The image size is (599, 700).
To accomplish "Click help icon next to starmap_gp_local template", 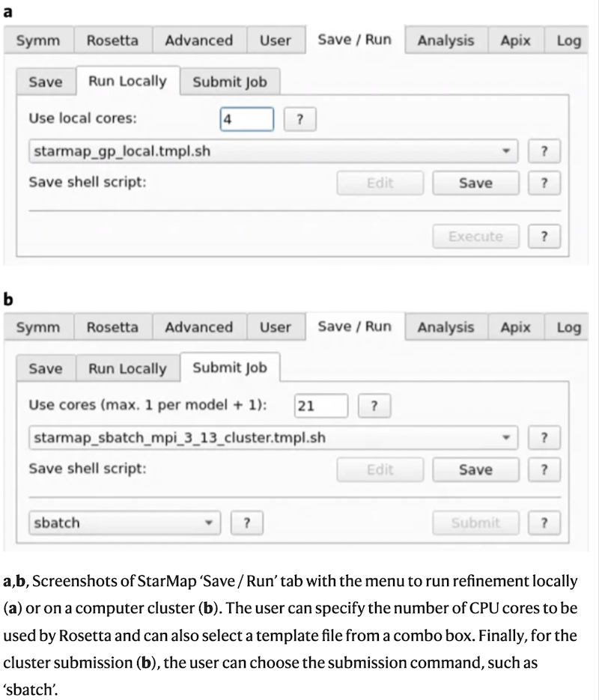I will (544, 151).
